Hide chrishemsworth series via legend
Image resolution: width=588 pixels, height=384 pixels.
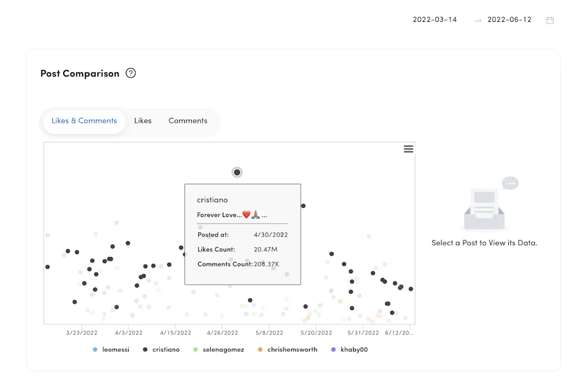pyautogui.click(x=292, y=350)
